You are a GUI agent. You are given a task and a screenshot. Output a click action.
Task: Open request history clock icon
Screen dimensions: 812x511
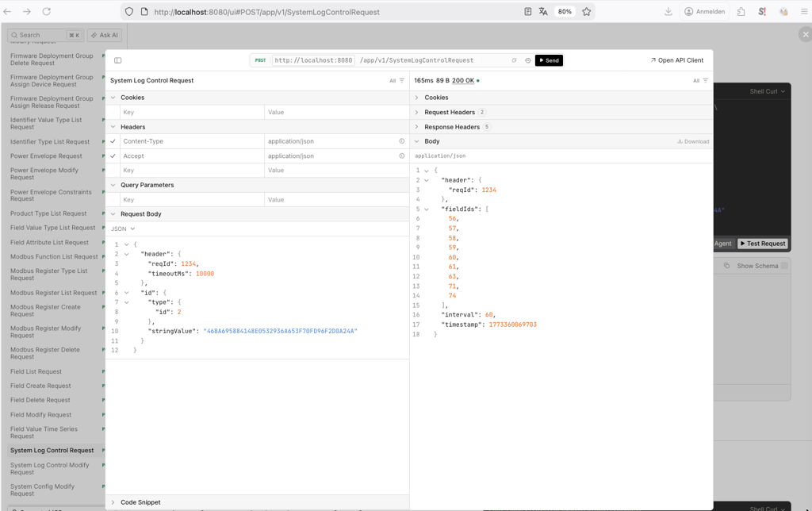(x=527, y=60)
